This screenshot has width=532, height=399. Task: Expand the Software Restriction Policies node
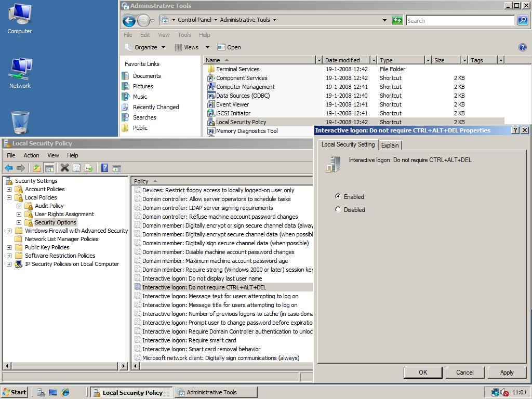(x=9, y=256)
